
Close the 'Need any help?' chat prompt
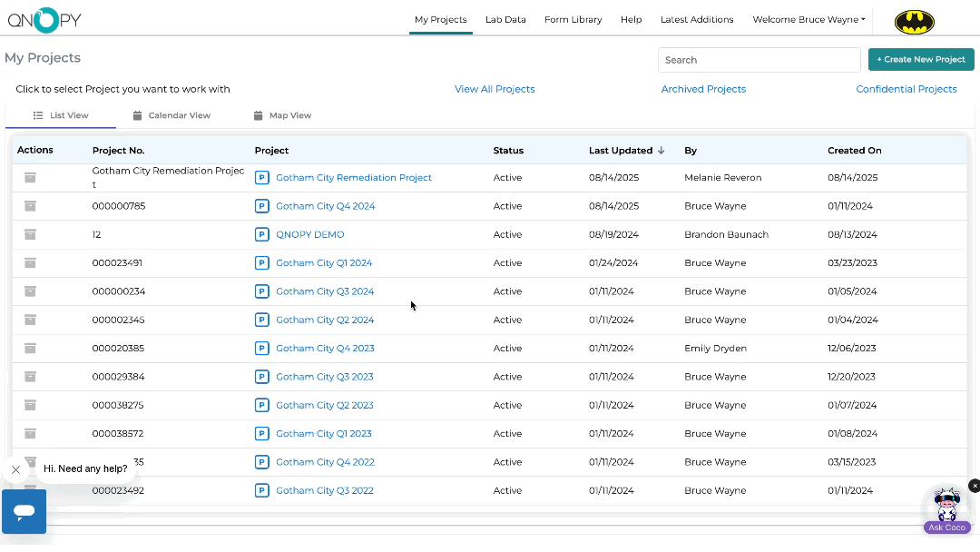tap(15, 469)
